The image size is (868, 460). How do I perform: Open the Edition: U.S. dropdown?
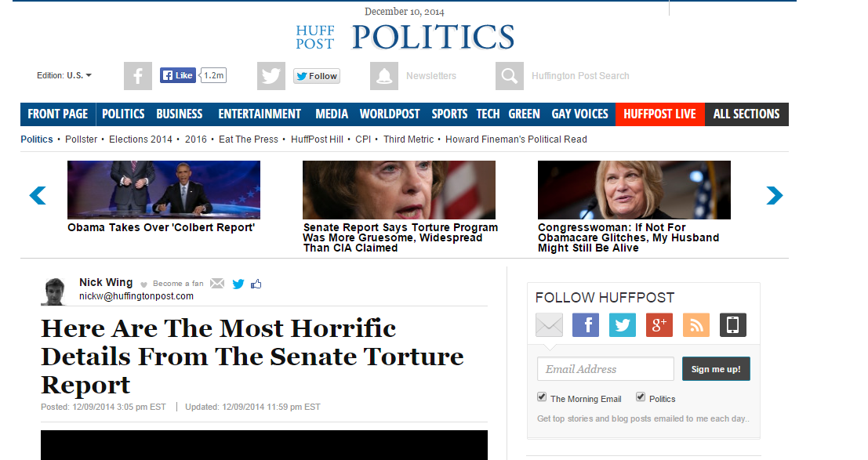64,75
